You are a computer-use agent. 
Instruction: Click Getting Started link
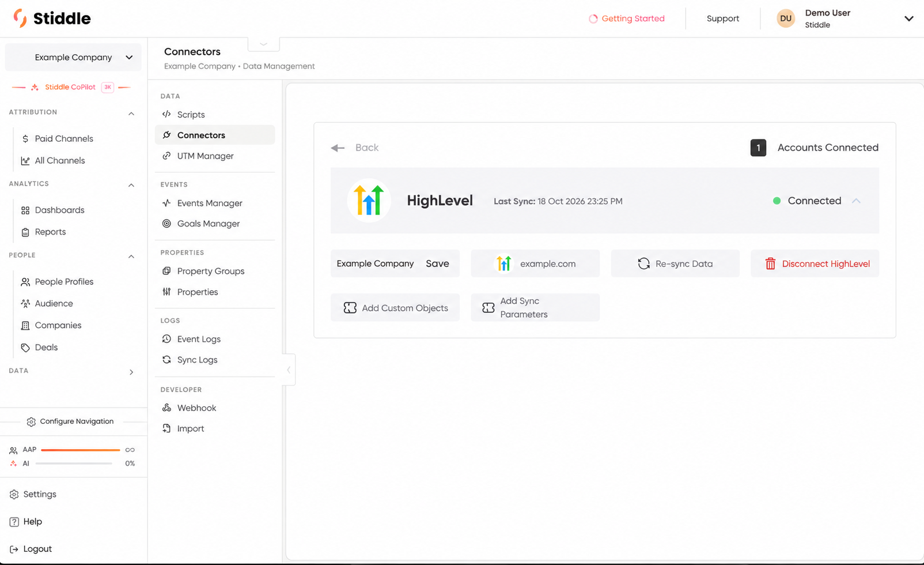[x=627, y=18]
